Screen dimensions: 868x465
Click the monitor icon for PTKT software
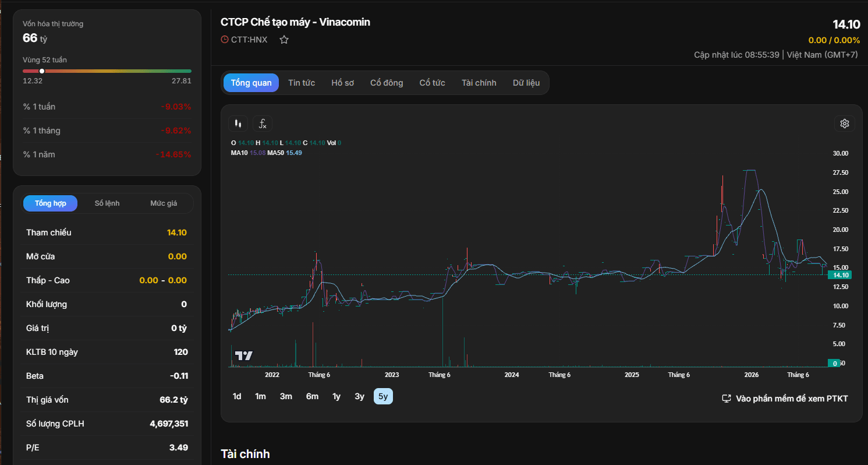(727, 399)
